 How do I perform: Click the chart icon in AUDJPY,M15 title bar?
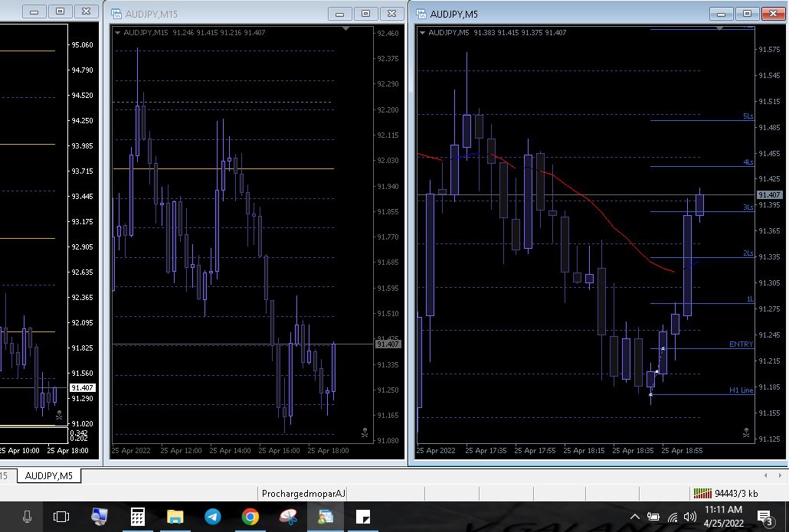point(116,14)
